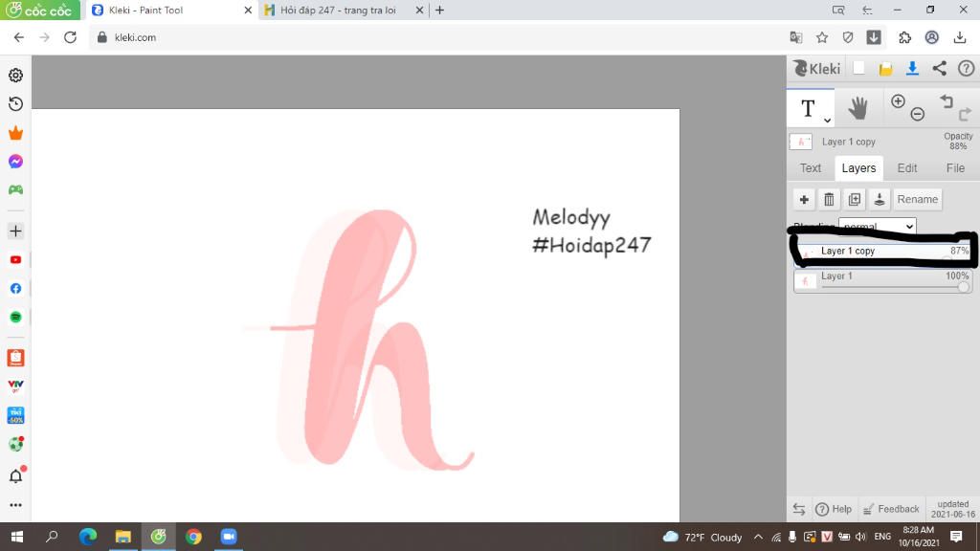The height and width of the screenshot is (551, 980).
Task: Click the Kleki logo
Action: click(817, 69)
